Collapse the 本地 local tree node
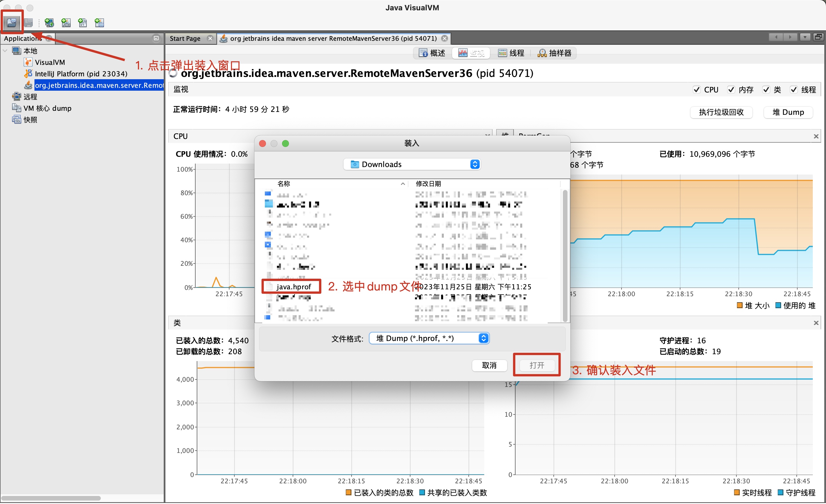The image size is (826, 504). tap(5, 51)
